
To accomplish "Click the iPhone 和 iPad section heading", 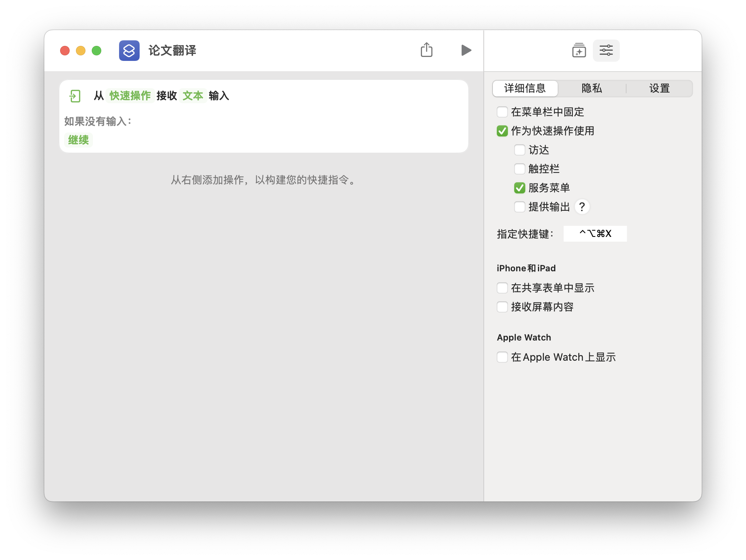I will tap(526, 268).
